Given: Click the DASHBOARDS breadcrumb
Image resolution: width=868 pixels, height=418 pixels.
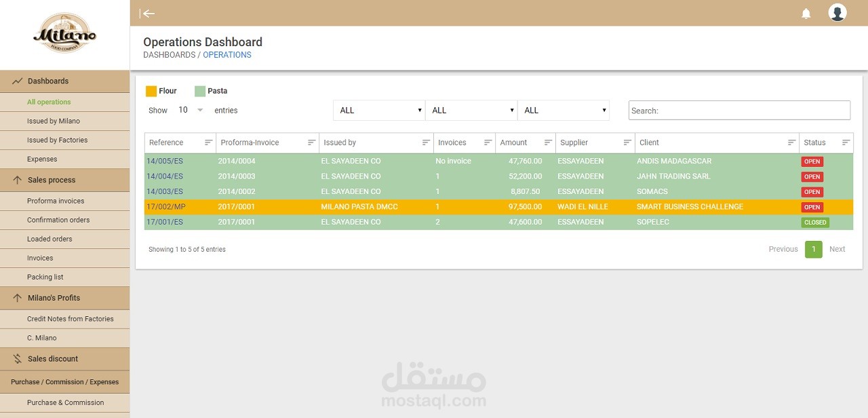Looking at the screenshot, I should (170, 55).
